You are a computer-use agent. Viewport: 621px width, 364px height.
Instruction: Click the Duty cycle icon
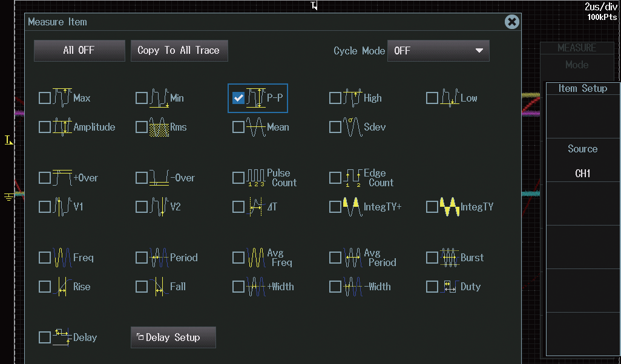[450, 287]
